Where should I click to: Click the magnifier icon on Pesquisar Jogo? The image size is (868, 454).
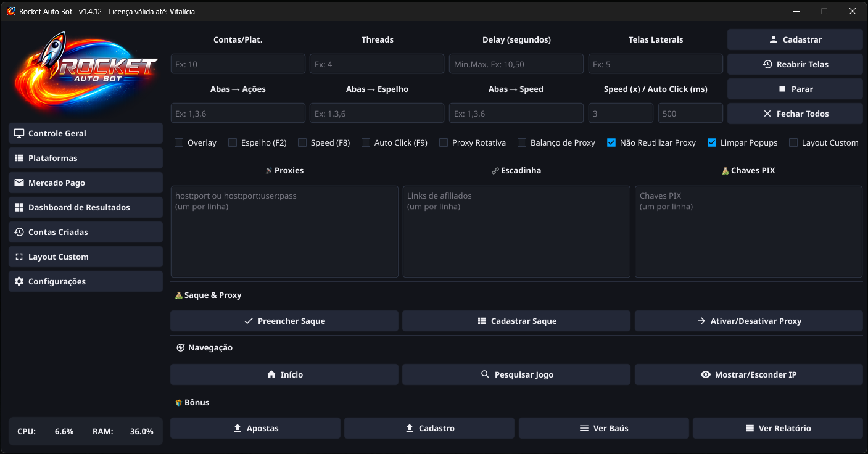point(485,374)
